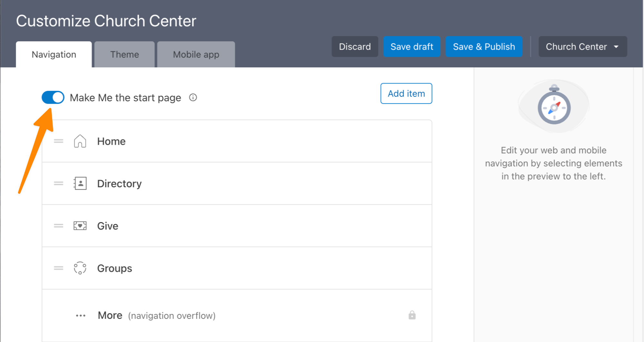644x342 pixels.
Task: Grab the drag handle for Groups row
Action: point(59,268)
